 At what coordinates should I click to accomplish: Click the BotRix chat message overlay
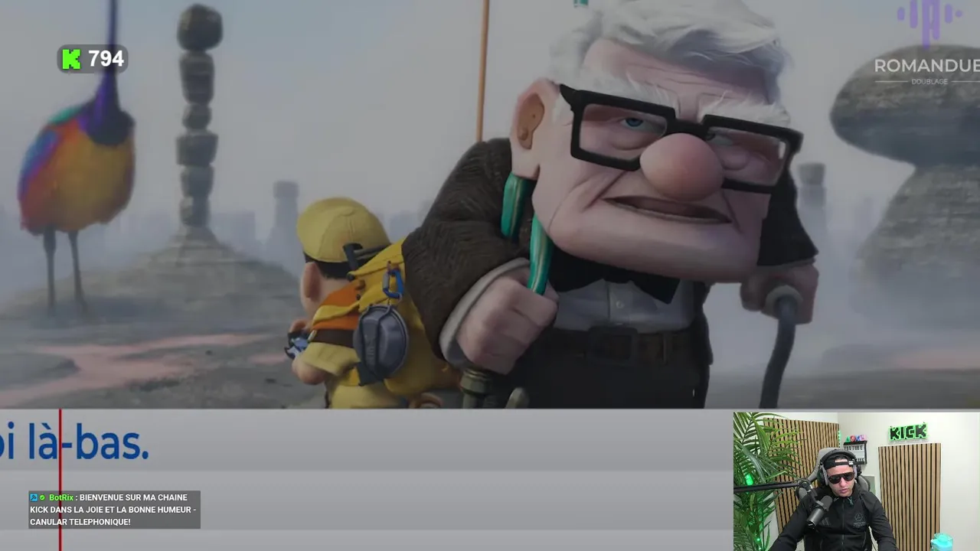click(x=114, y=510)
